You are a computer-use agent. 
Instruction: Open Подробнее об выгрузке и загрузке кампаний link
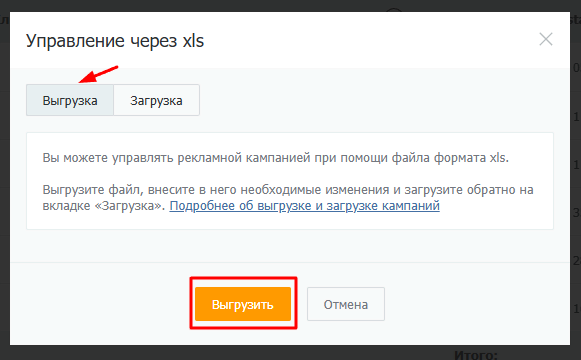(x=305, y=206)
